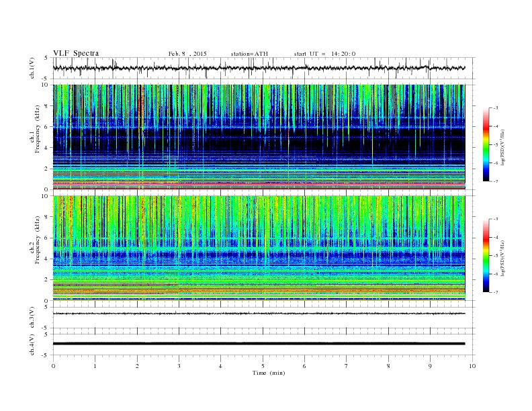The image size is (532, 411).
Task: Click the ch.2 spectrogram color scale bar
Action: click(x=486, y=256)
